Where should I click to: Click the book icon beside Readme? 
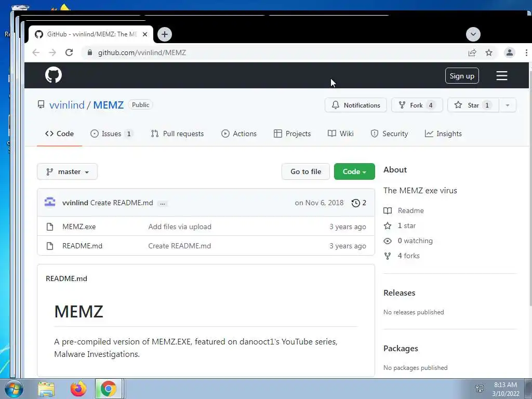click(x=388, y=211)
